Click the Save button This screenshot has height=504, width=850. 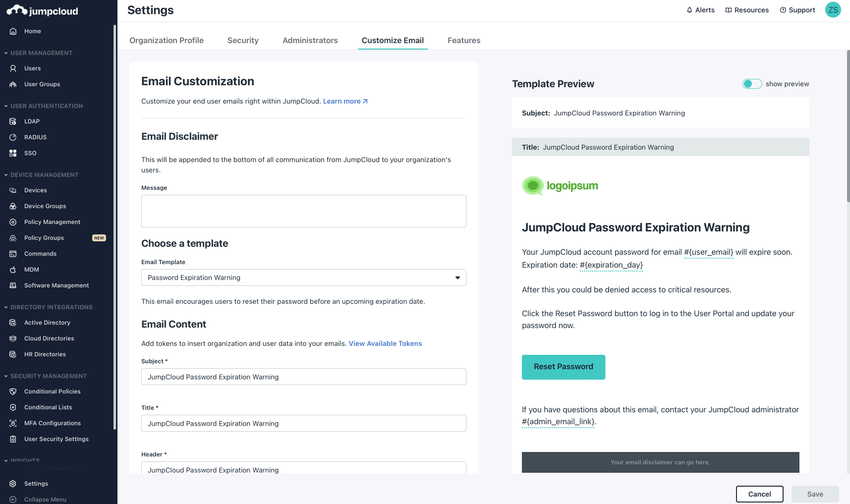[815, 494]
